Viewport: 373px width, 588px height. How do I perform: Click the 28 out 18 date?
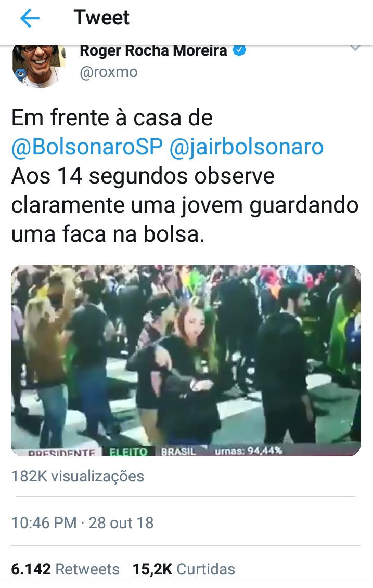point(121,522)
